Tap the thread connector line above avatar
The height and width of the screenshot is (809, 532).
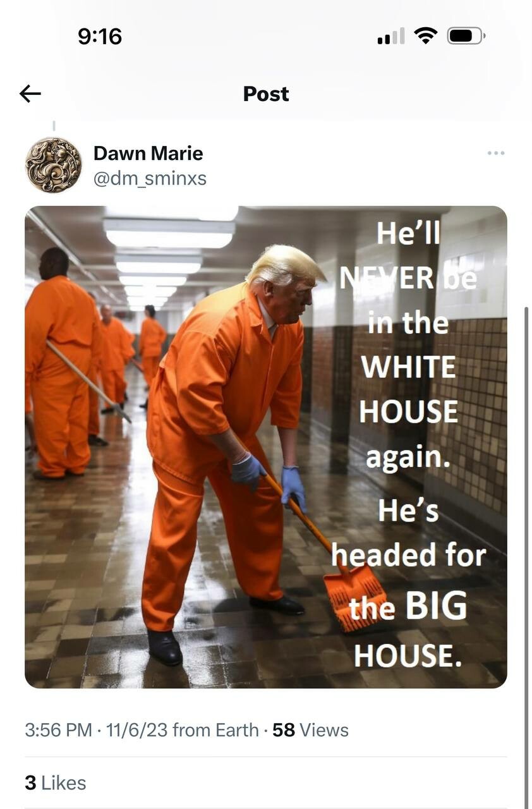[x=54, y=126]
